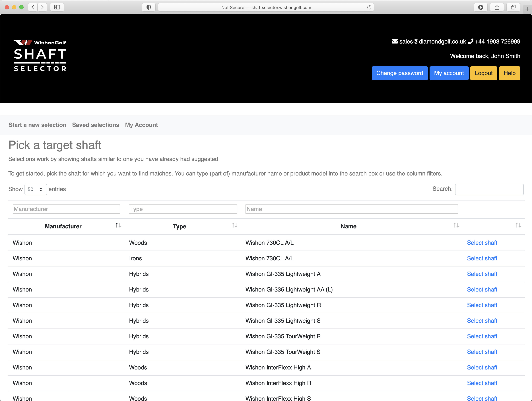Select shaft for GI-335 Lightweight AA (L)
This screenshot has width=532, height=401.
click(x=482, y=290)
